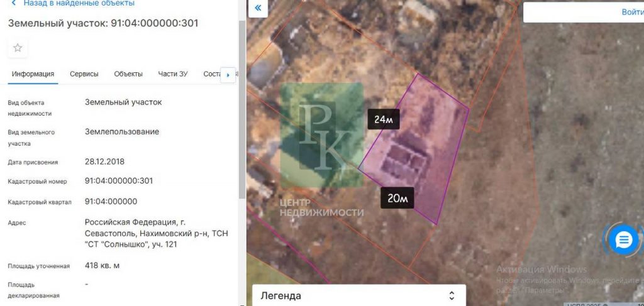Image resolution: width=644 pixels, height=306 pixels.
Task: Click the 24м measurement label
Action: coord(384,119)
